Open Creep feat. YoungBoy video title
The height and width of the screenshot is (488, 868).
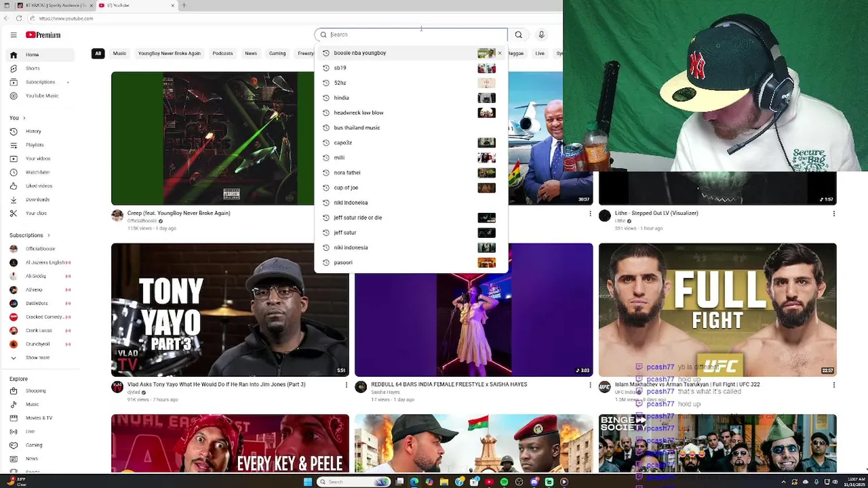click(179, 213)
